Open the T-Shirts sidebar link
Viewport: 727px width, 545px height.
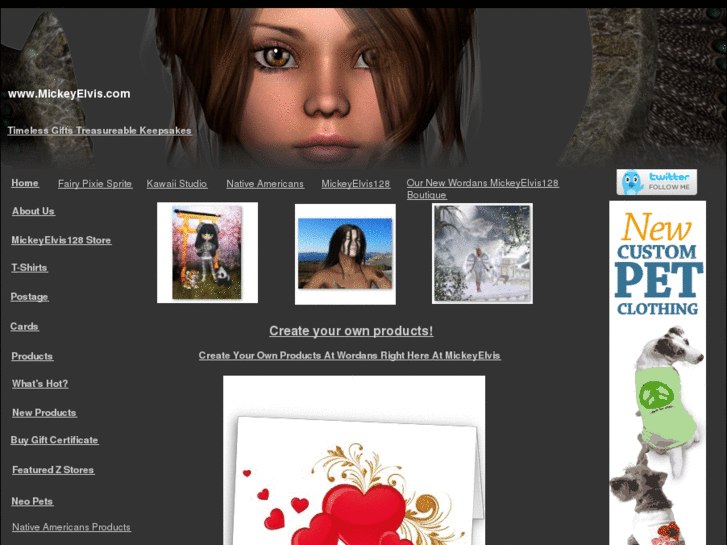pyautogui.click(x=29, y=268)
